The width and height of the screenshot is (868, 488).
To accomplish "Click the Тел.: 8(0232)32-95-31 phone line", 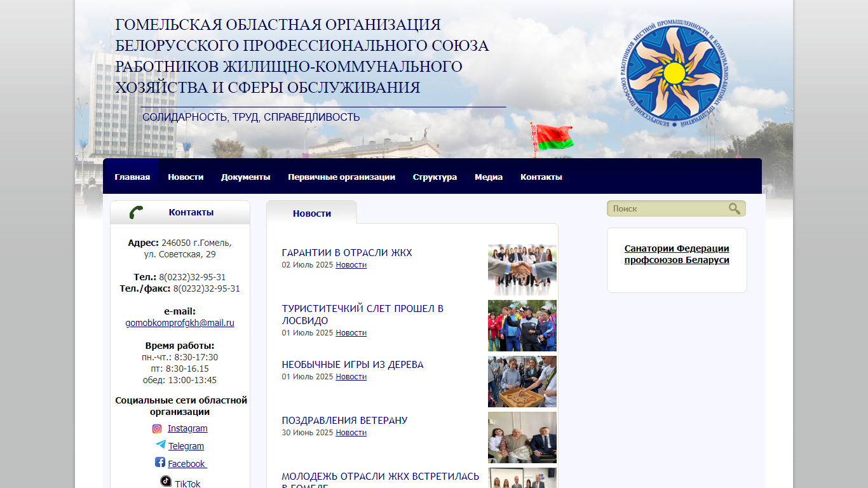I will (x=180, y=277).
